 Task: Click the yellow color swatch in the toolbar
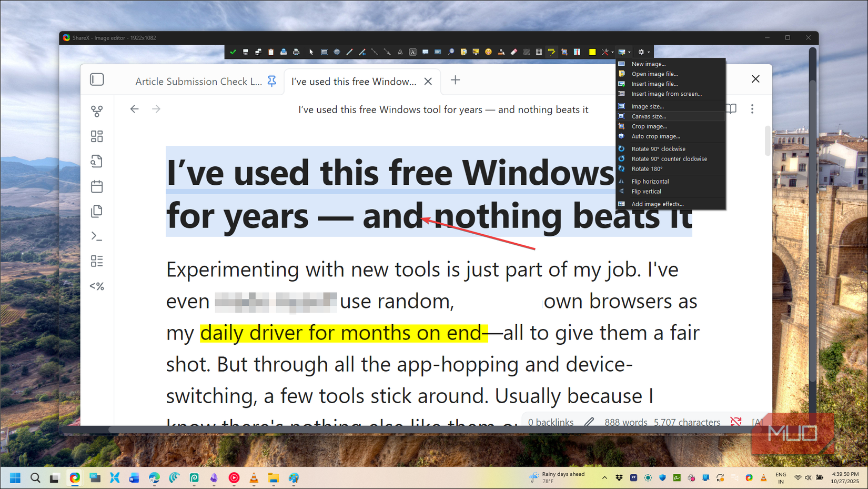tap(592, 52)
